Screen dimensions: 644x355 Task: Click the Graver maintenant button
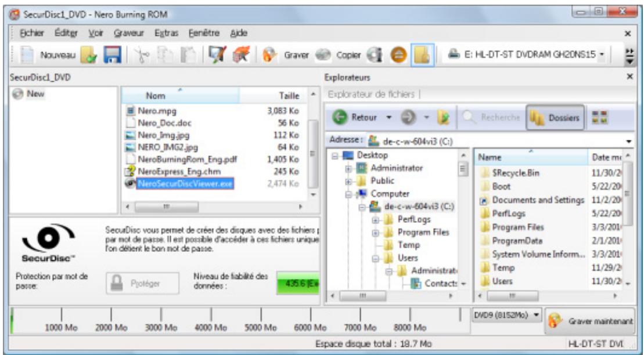590,321
